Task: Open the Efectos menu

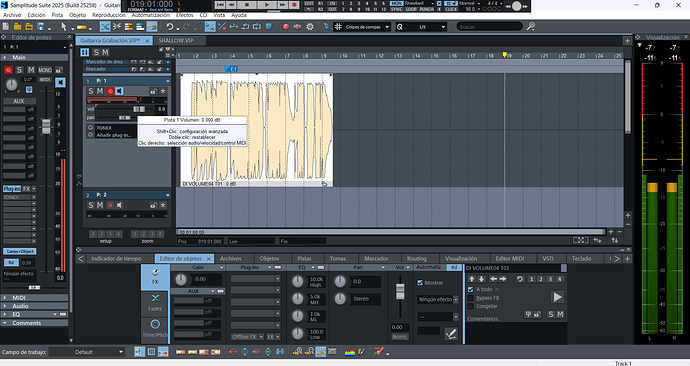Action: (x=184, y=15)
